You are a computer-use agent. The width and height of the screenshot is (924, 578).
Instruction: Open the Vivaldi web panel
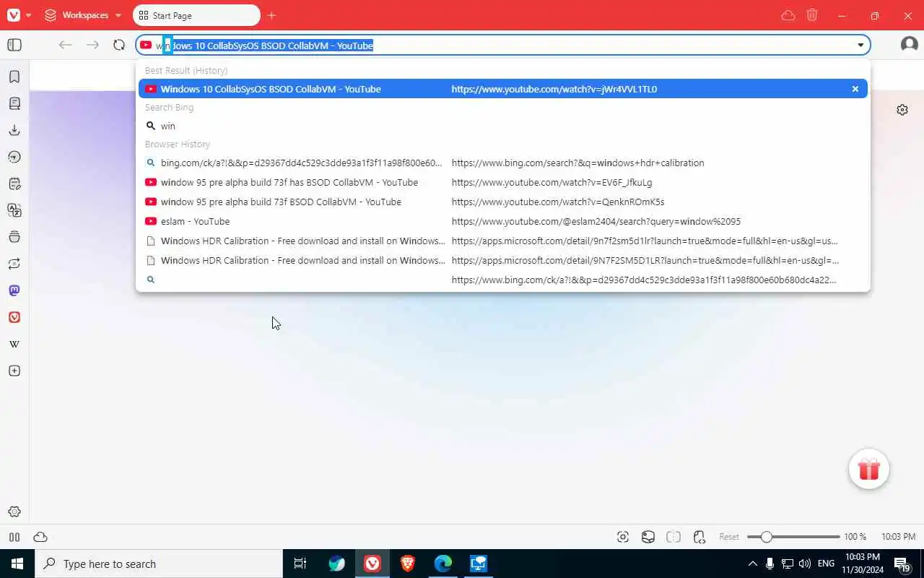coord(14,317)
